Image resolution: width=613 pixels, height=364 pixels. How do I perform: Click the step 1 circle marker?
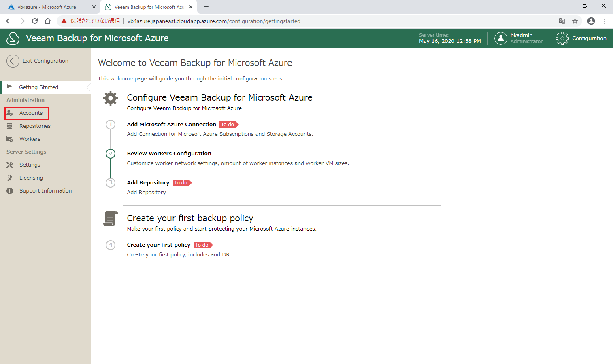pos(111,125)
